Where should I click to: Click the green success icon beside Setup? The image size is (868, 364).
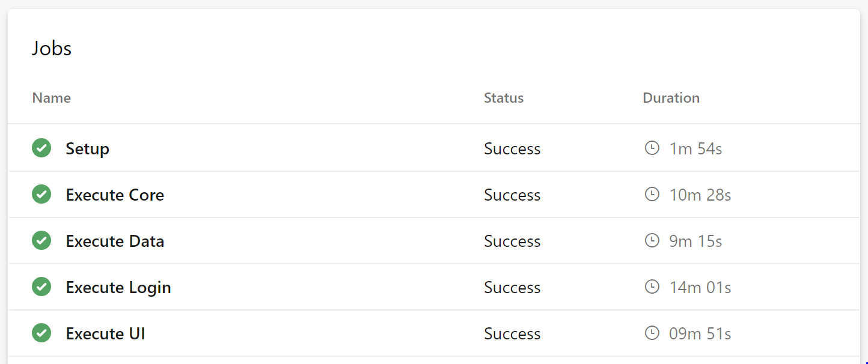(41, 148)
